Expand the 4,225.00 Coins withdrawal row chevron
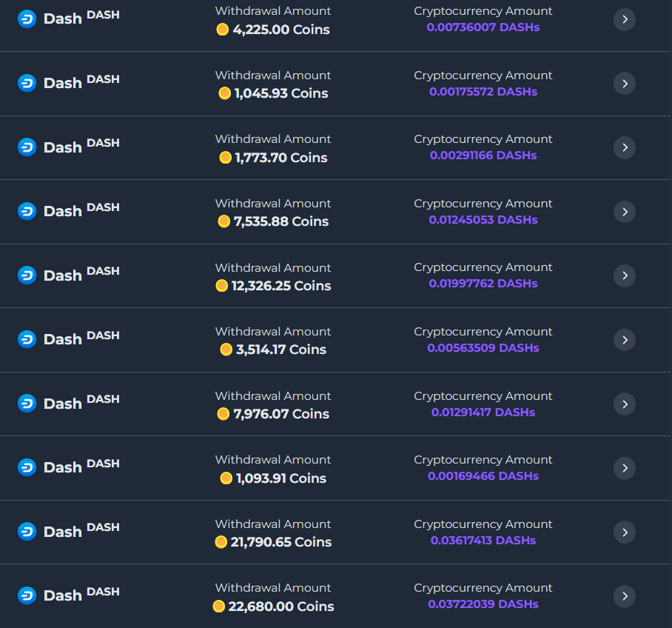 coord(625,19)
